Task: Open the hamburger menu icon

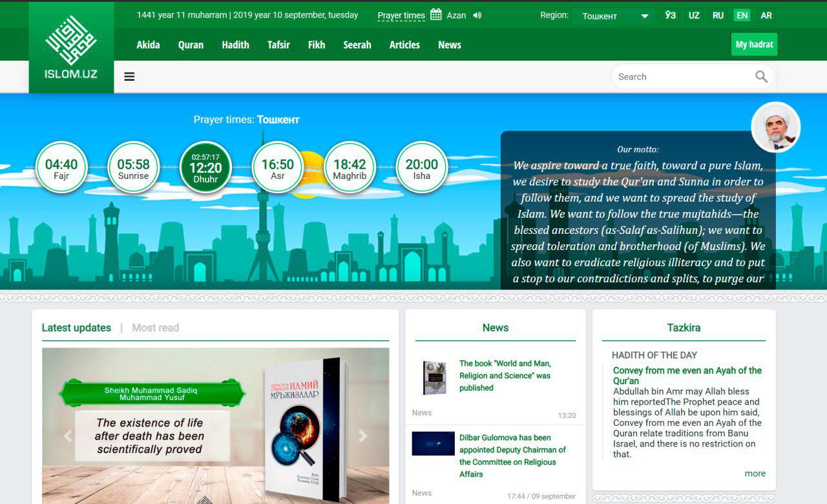Action: (x=129, y=77)
